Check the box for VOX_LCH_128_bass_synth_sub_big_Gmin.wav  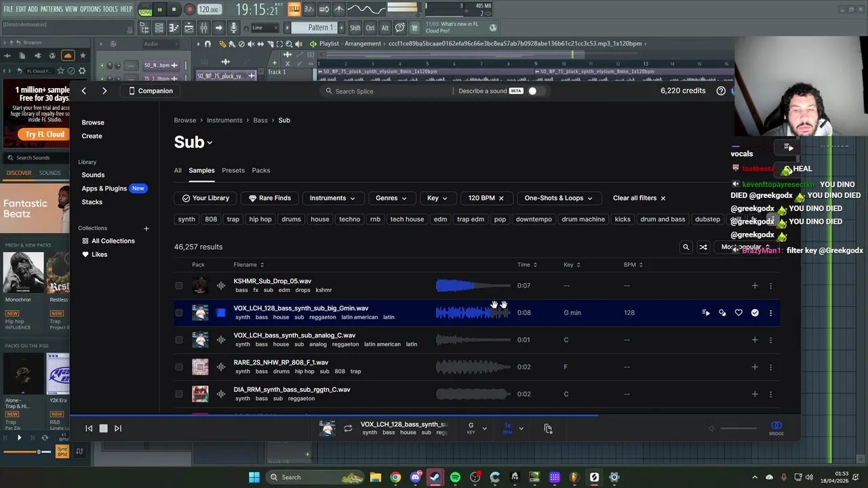tap(179, 312)
